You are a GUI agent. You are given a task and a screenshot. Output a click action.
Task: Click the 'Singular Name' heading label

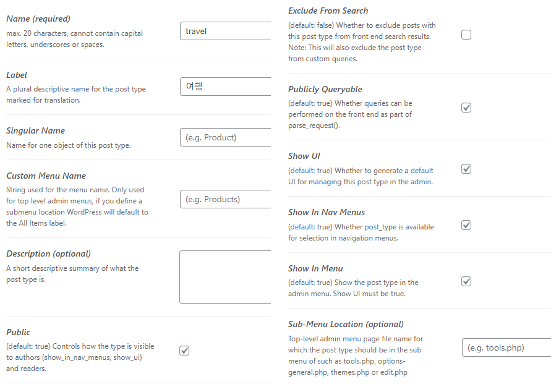[x=35, y=130]
